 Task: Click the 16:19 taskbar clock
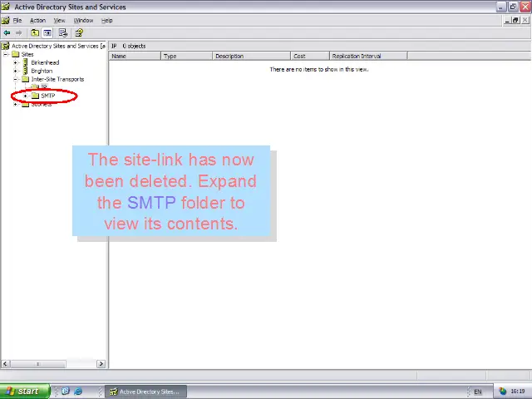tap(518, 392)
